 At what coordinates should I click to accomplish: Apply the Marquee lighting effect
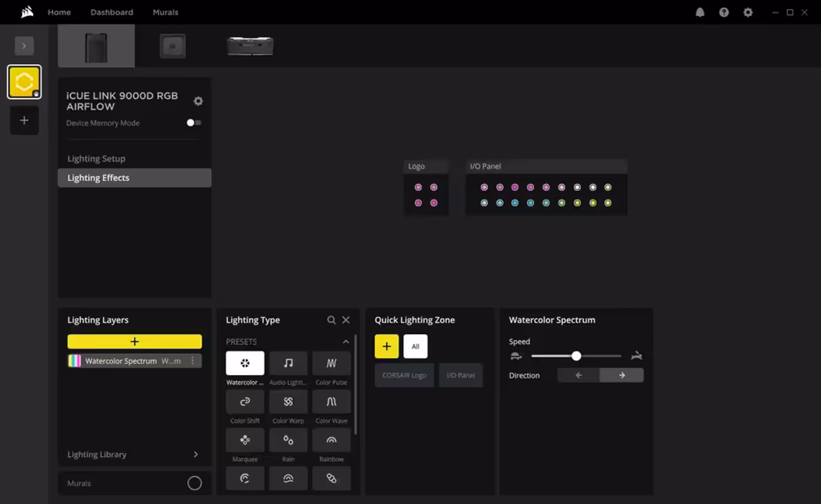point(245,440)
